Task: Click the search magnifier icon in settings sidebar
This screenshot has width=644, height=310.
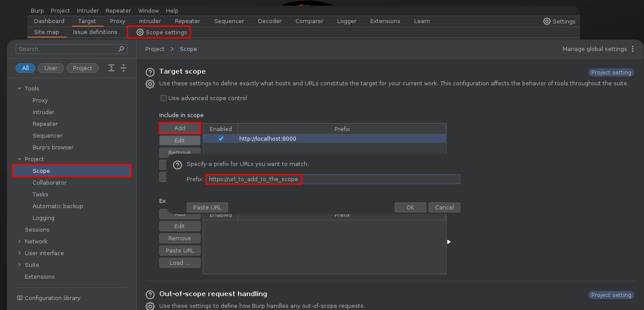Action: pyautogui.click(x=121, y=49)
